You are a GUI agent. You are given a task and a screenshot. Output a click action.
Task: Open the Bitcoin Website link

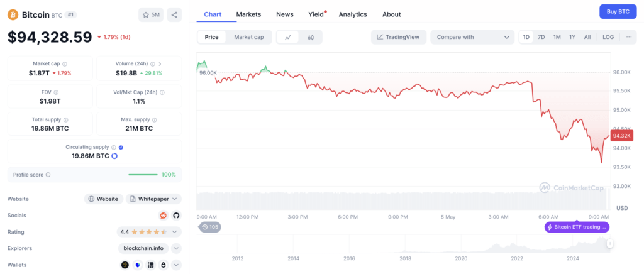pos(104,199)
